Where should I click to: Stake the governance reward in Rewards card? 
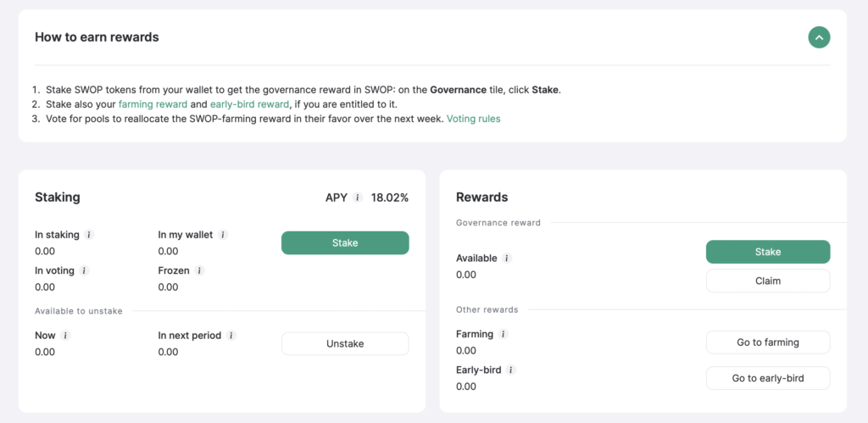(x=768, y=252)
